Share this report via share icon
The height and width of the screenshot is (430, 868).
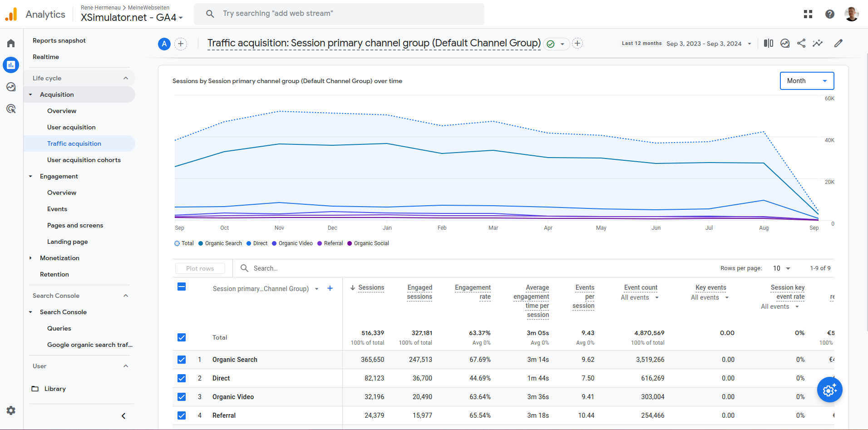pos(801,43)
